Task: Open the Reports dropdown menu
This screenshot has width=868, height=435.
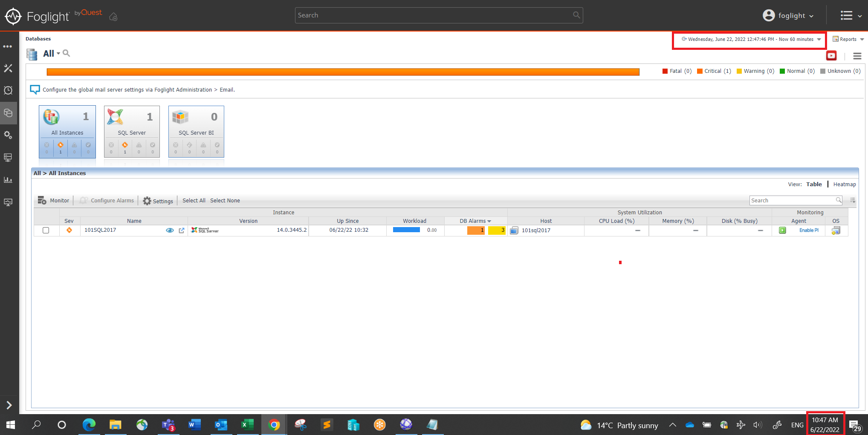Action: tap(848, 39)
